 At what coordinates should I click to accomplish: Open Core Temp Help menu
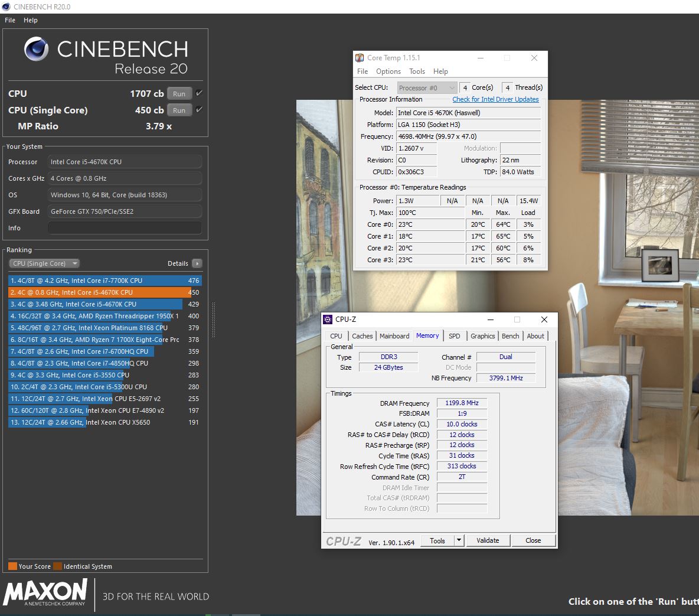coord(440,71)
